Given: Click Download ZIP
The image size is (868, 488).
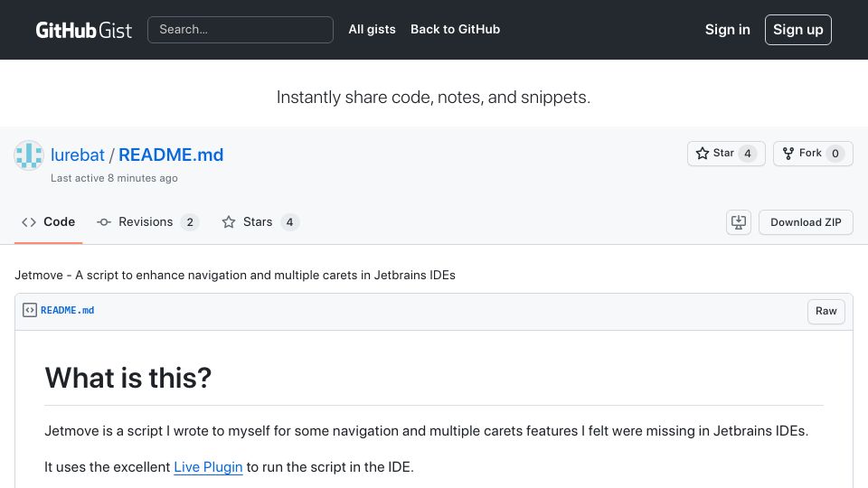Looking at the screenshot, I should coord(806,222).
